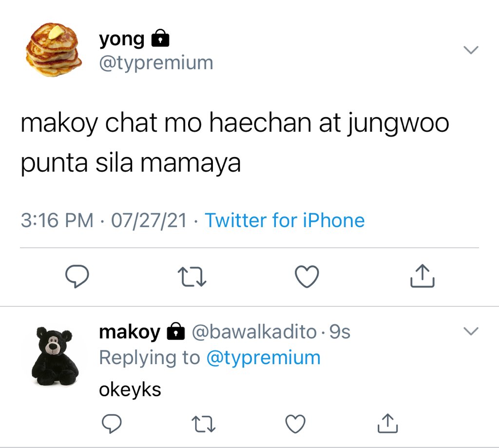This screenshot has height=448, width=499.
Task: Expand options chevron on makoy's reply
Action: pyautogui.click(x=471, y=331)
